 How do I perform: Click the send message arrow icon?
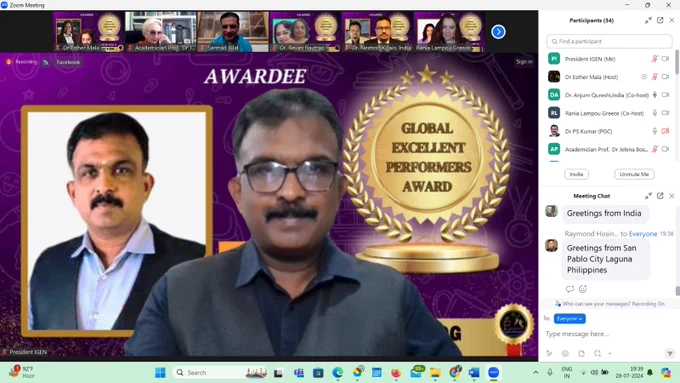670,354
